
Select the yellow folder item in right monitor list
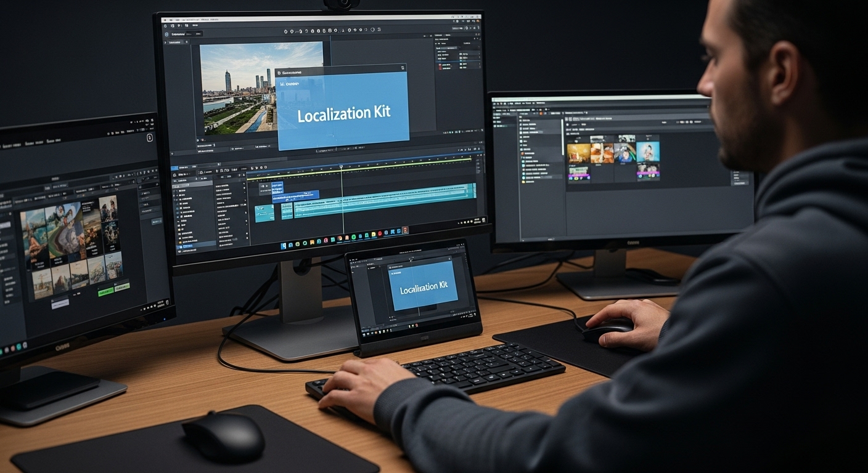(x=525, y=182)
